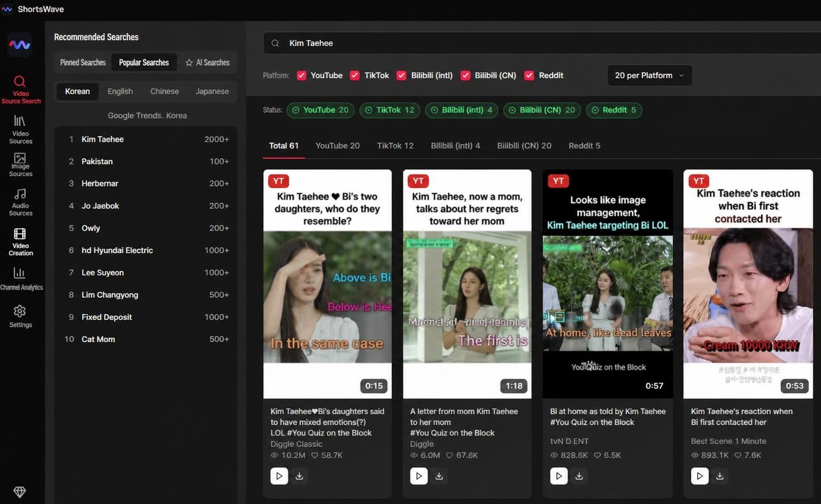The height and width of the screenshot is (504, 821).
Task: Click the YouTube 20 status badge
Action: click(320, 110)
